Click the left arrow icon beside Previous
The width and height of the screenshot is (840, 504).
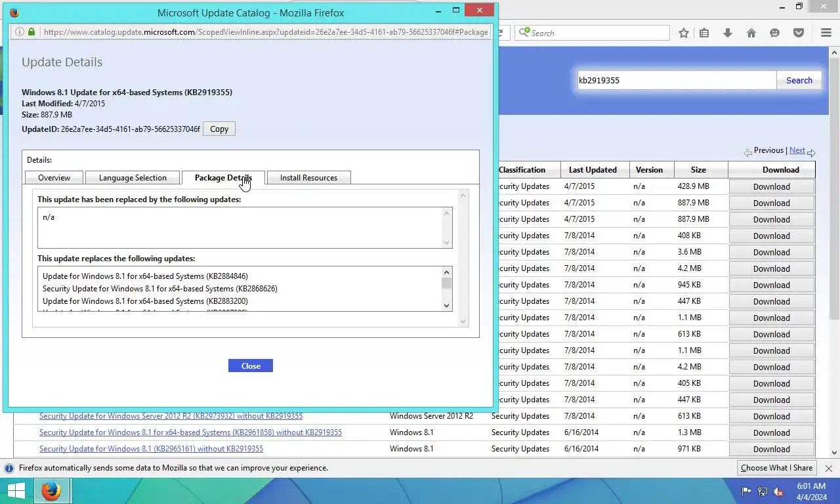pos(747,152)
